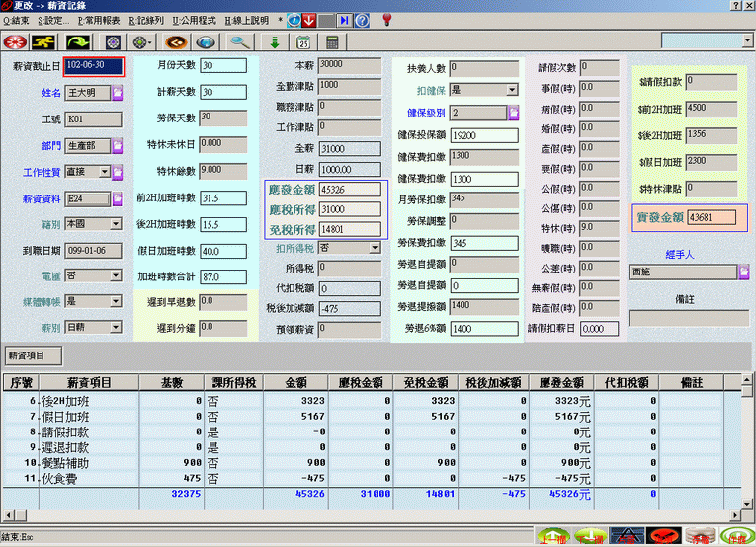Click the 片語 phrase button

pos(627,536)
